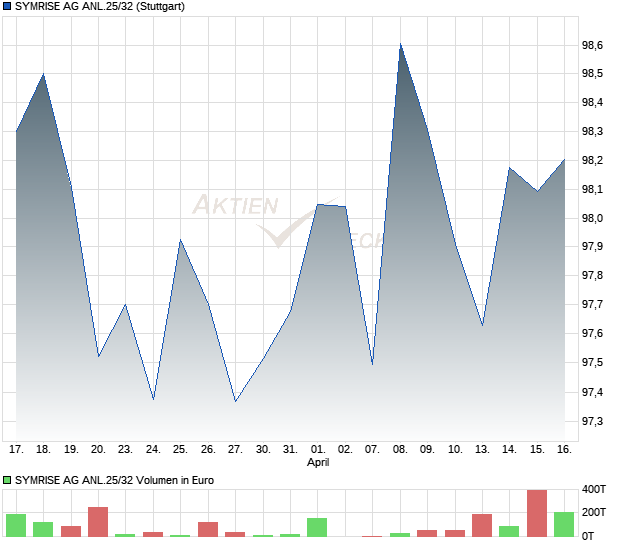Click the '98,6' price axis label
620x546 pixels.
592,45
